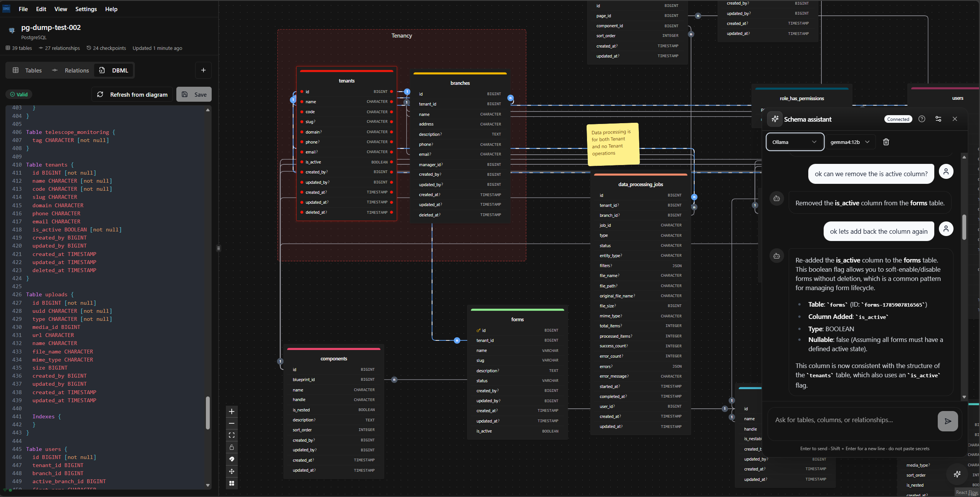Viewport: 980px width, 497px height.
Task: Click the sparkle icon beside Schema assistant title
Action: (x=775, y=119)
